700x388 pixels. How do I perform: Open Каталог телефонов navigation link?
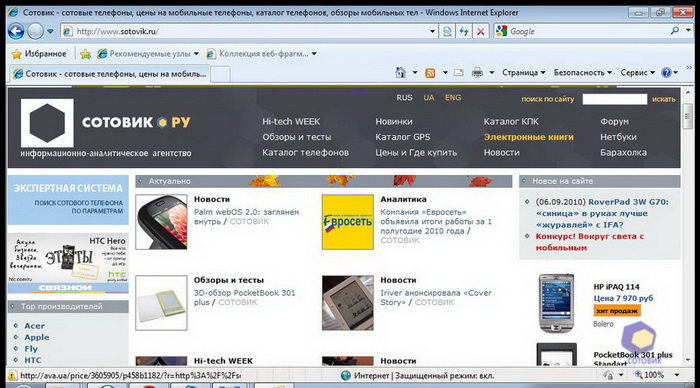coord(305,153)
